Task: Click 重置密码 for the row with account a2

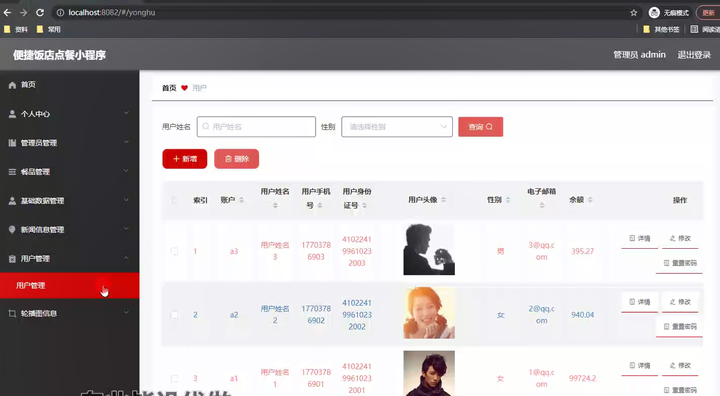Action: [680, 327]
